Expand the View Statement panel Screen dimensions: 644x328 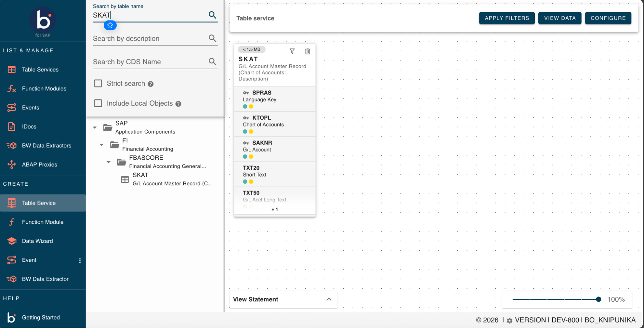tap(329, 299)
